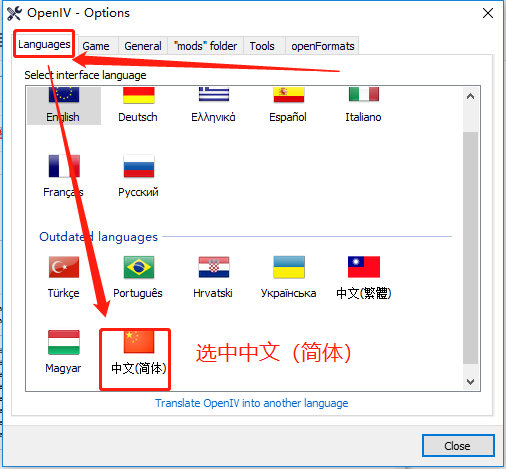Pick the Greek flag icon

coord(214,94)
